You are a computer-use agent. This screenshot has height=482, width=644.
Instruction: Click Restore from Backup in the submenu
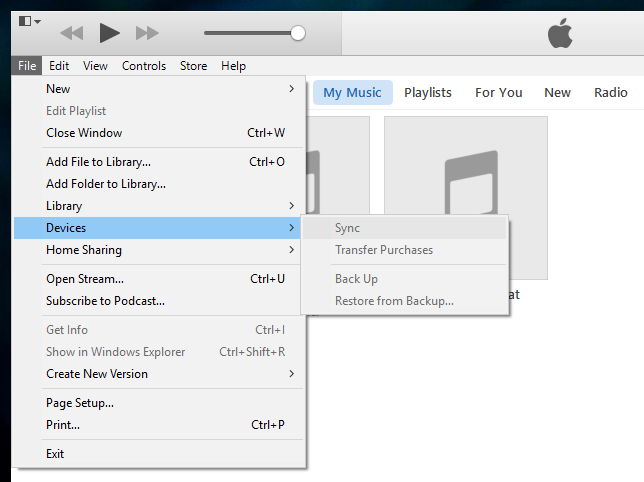click(405, 301)
